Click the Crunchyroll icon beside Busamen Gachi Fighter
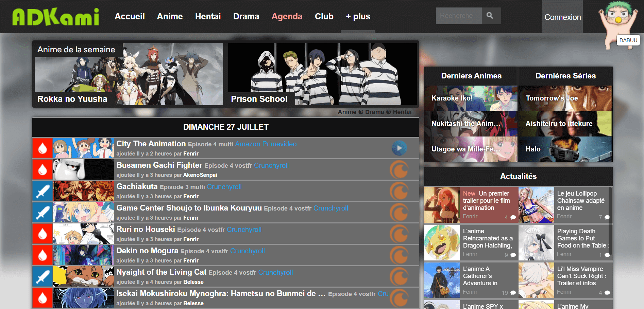Image resolution: width=644 pixels, height=309 pixels. 399,169
